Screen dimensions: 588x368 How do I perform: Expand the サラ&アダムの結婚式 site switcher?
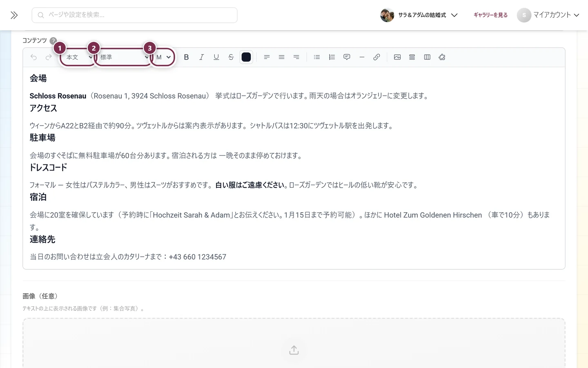tap(419, 15)
